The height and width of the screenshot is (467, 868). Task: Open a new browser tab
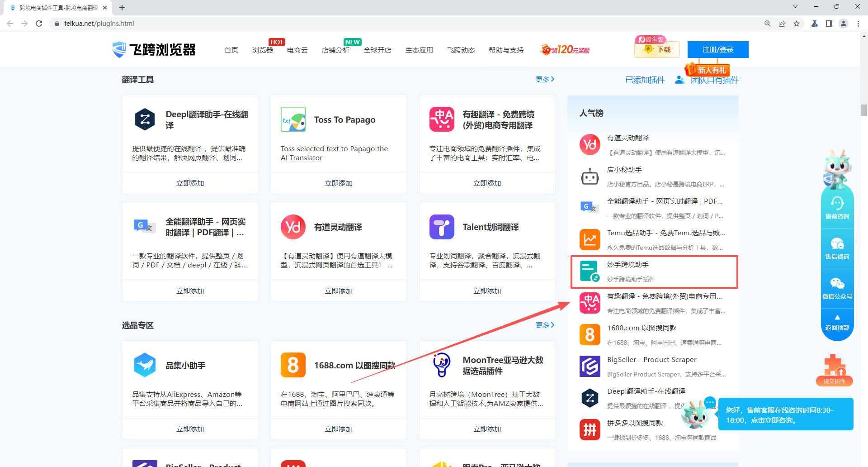pyautogui.click(x=122, y=8)
